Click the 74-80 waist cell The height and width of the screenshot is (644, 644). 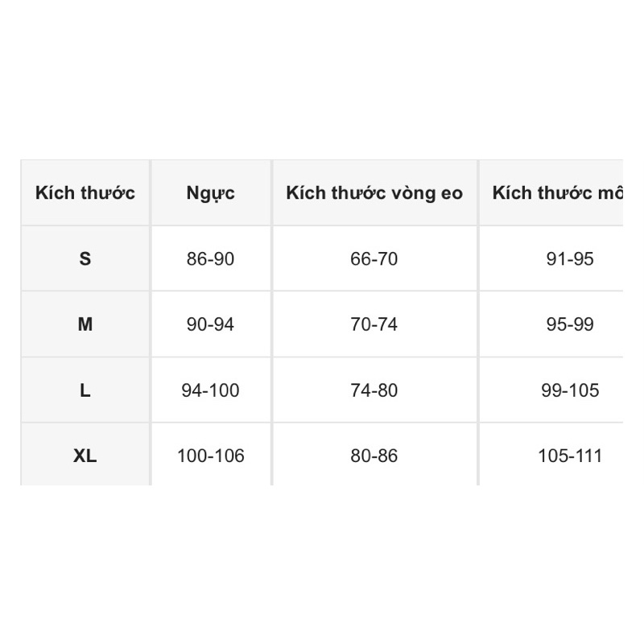(374, 390)
